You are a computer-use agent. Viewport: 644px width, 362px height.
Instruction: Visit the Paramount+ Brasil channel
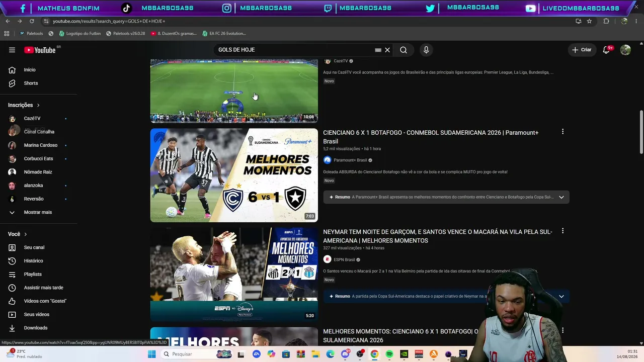350,160
